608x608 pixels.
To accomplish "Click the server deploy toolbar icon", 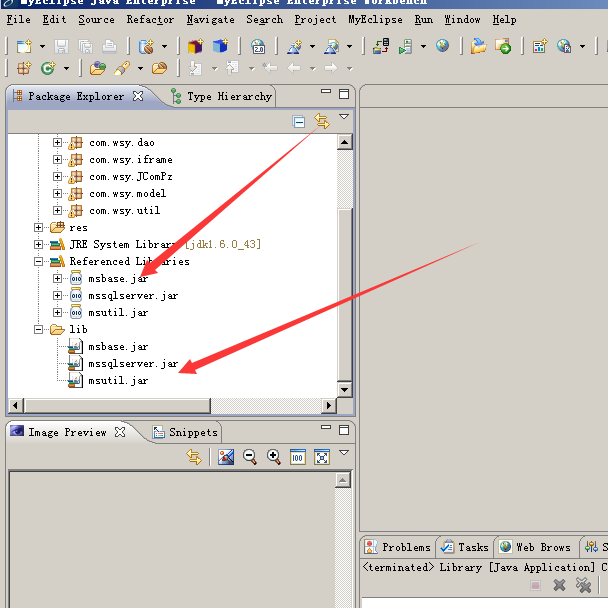I will pos(381,46).
